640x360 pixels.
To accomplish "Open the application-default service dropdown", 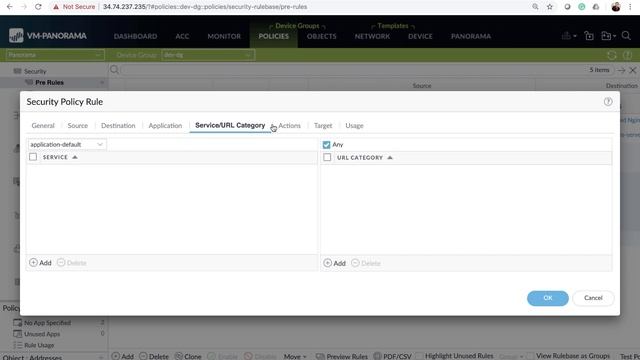I will pos(67,144).
